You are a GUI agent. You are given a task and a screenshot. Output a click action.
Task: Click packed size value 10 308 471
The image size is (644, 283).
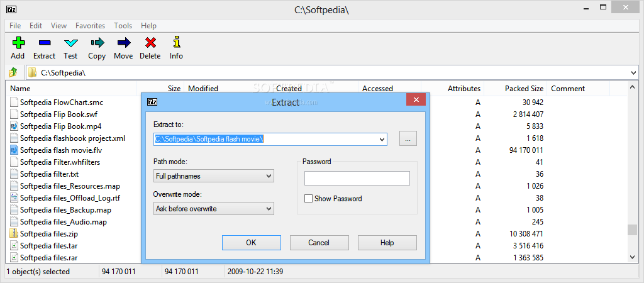tap(526, 234)
